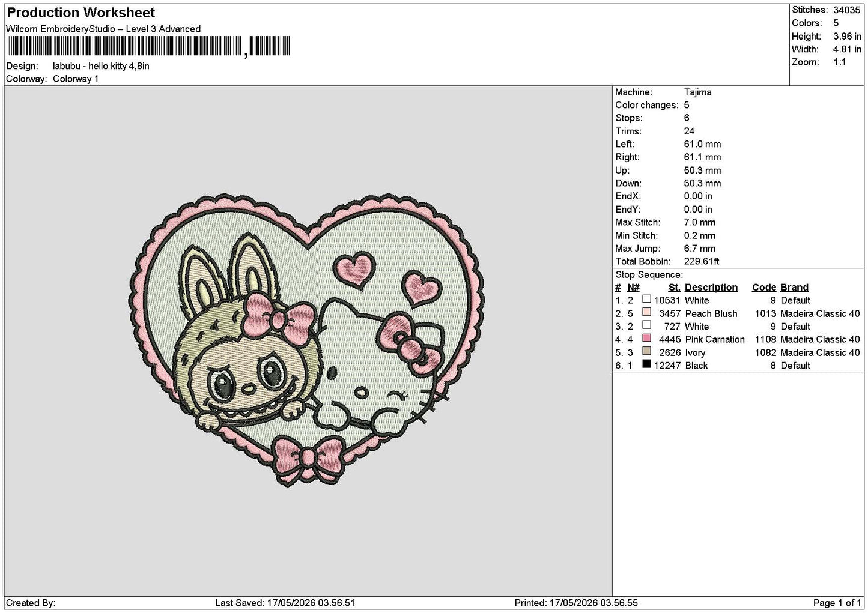Click the 'Black' description in row 6
868x613 pixels.
[x=696, y=366]
